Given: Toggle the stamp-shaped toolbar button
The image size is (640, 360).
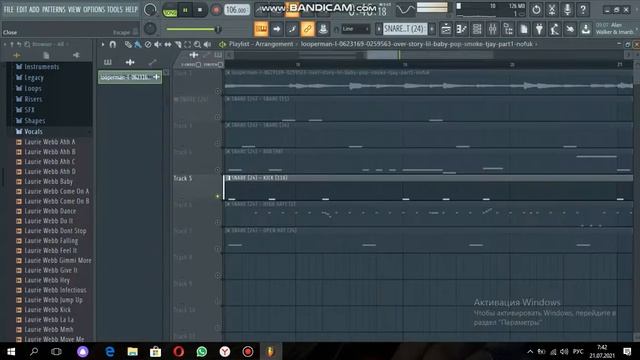Looking at the screenshot, I should [323, 29].
